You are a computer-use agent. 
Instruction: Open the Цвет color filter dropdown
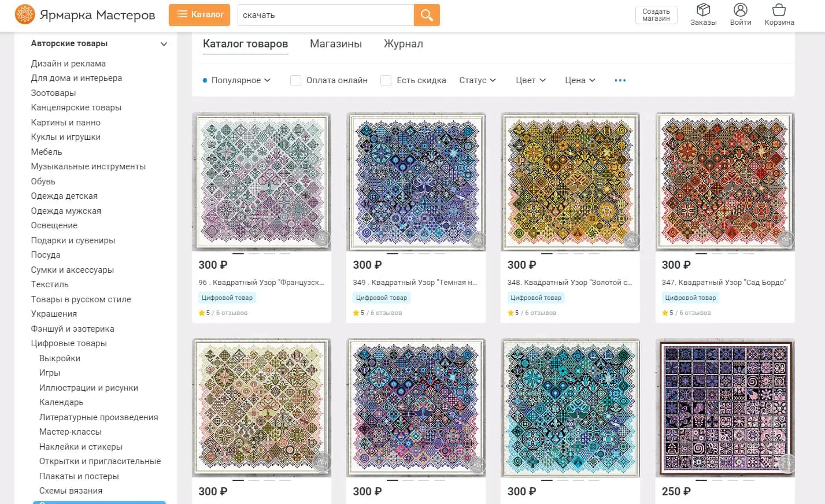coord(531,80)
